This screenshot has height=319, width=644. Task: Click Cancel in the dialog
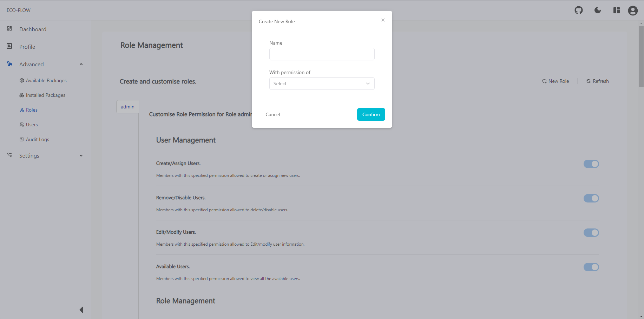coord(273,114)
